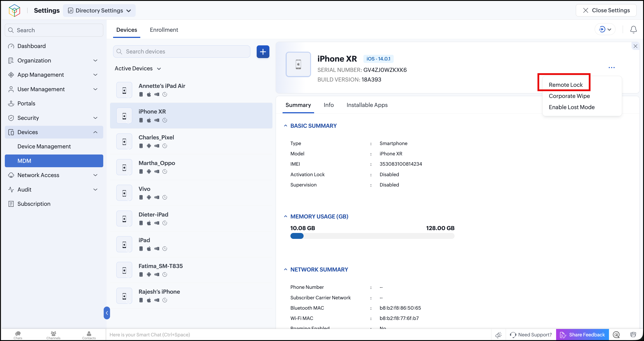The image size is (644, 341).
Task: Click the Martha_Oppo device icon
Action: coord(124,167)
